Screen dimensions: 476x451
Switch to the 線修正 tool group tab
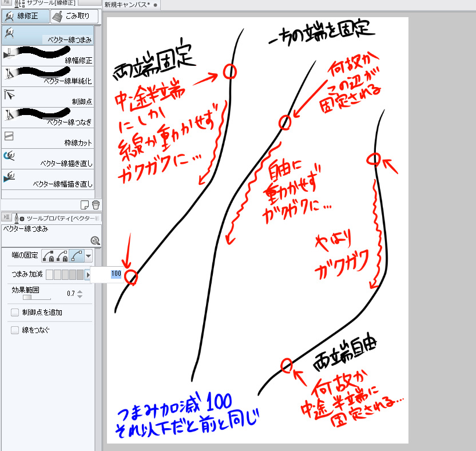[x=26, y=16]
